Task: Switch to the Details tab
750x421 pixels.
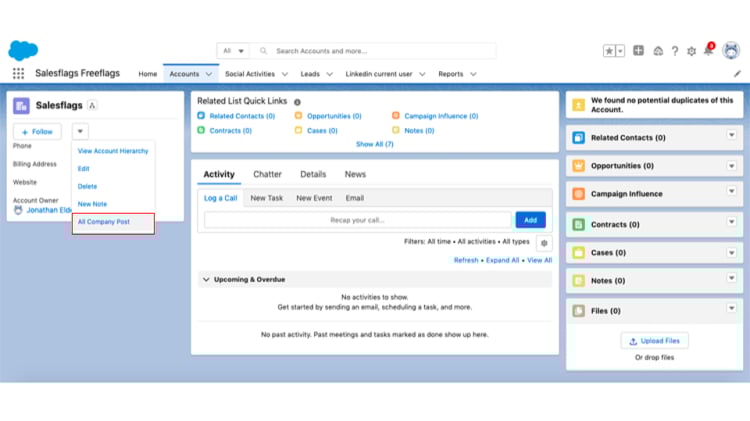Action: pos(313,174)
